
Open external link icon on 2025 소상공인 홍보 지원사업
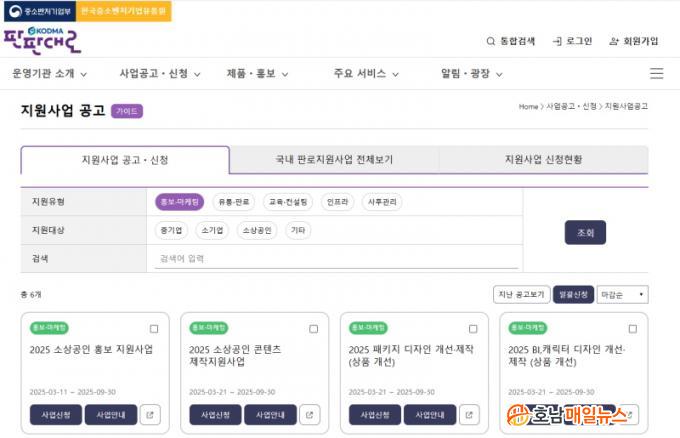coord(149,415)
